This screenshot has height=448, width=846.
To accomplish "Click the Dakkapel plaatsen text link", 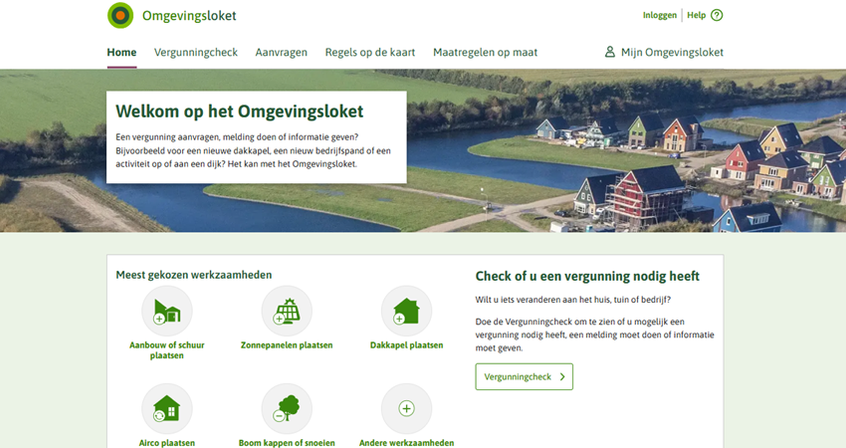I will tap(406, 345).
